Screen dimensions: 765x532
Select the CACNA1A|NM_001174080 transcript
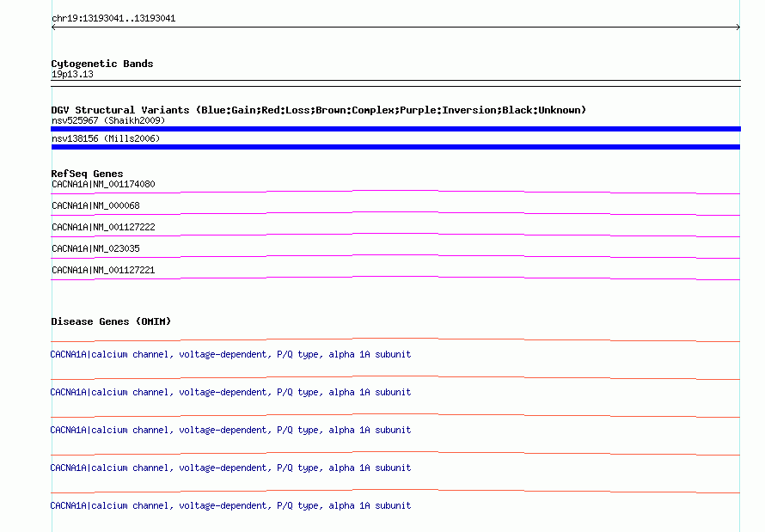[103, 184]
